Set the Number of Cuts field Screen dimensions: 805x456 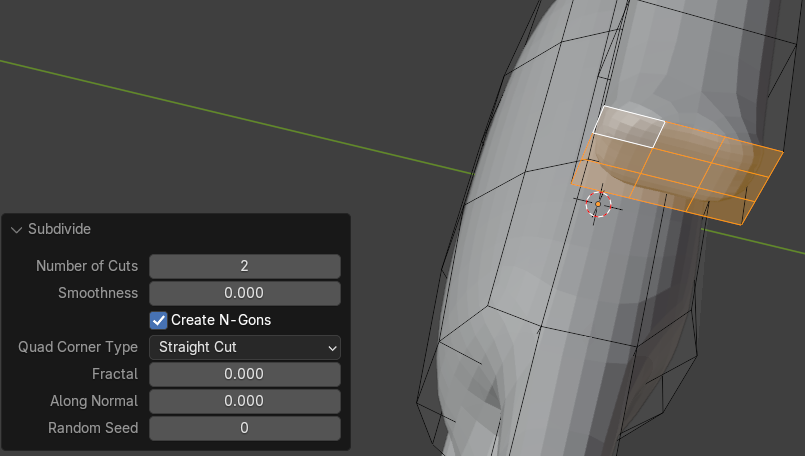(x=244, y=266)
